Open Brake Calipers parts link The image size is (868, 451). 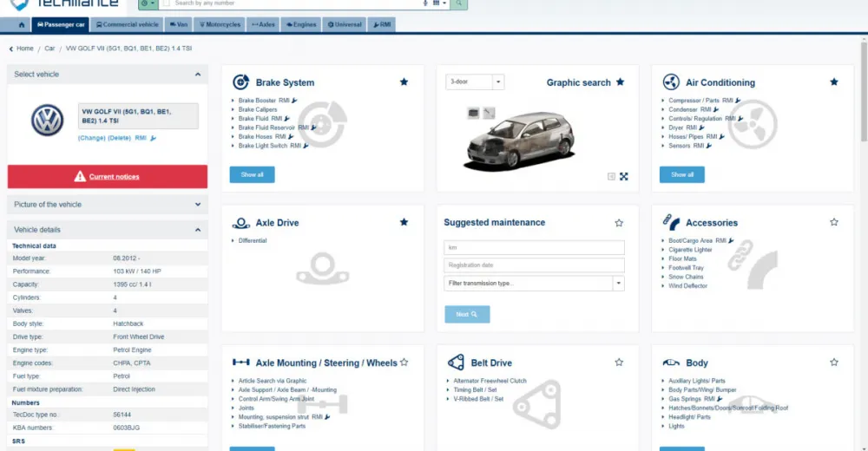click(x=258, y=109)
